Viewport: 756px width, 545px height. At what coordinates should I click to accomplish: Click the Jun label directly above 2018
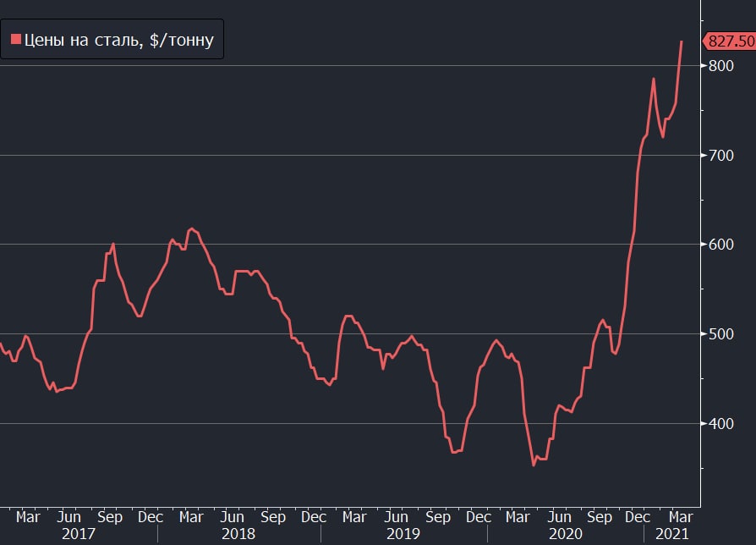tap(232, 517)
